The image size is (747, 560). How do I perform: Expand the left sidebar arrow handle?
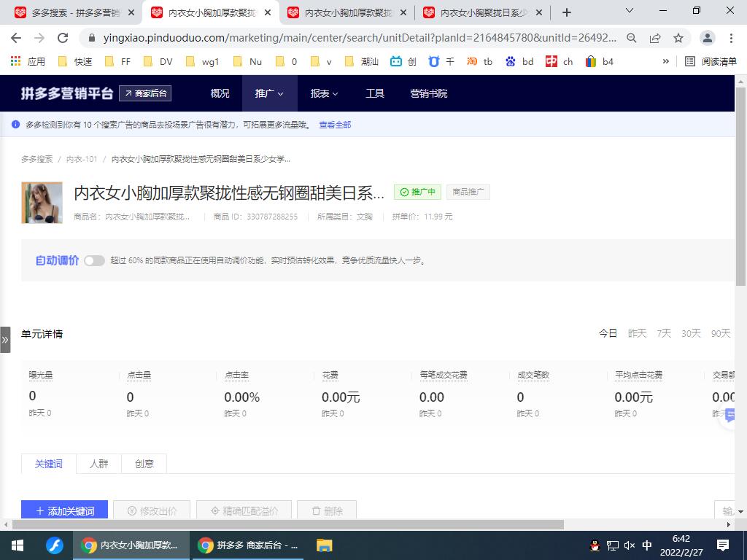(5, 340)
